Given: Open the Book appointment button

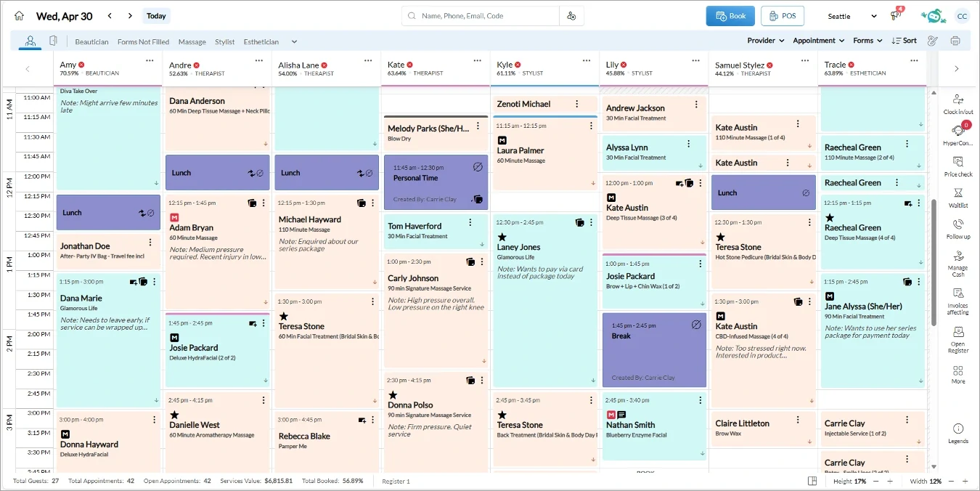Looking at the screenshot, I should (730, 16).
